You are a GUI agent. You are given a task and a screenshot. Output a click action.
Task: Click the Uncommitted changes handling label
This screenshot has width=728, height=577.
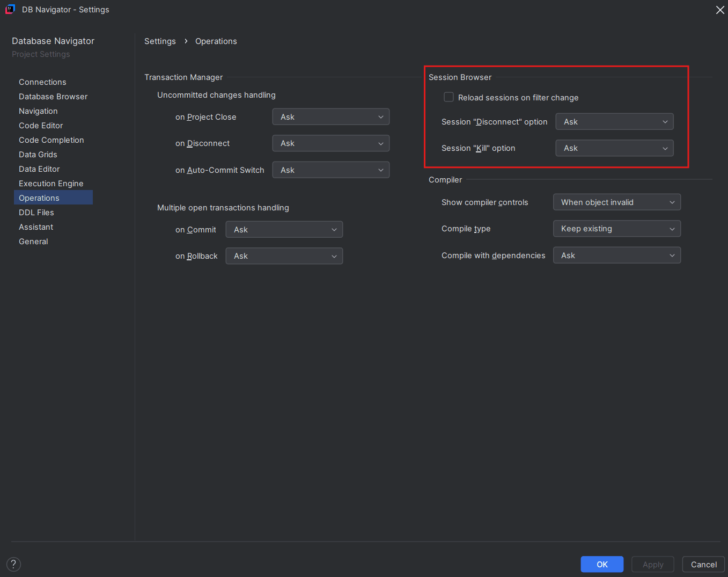[x=216, y=95]
